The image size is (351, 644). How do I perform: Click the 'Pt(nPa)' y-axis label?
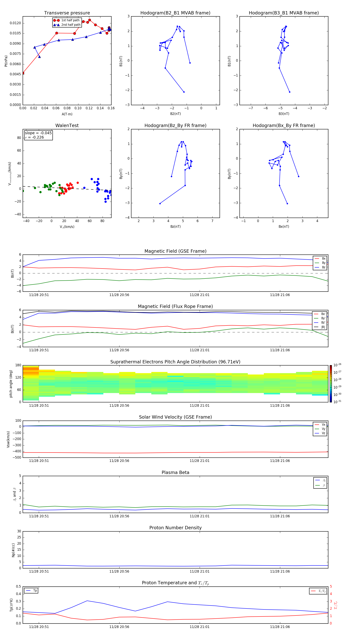tap(6, 61)
